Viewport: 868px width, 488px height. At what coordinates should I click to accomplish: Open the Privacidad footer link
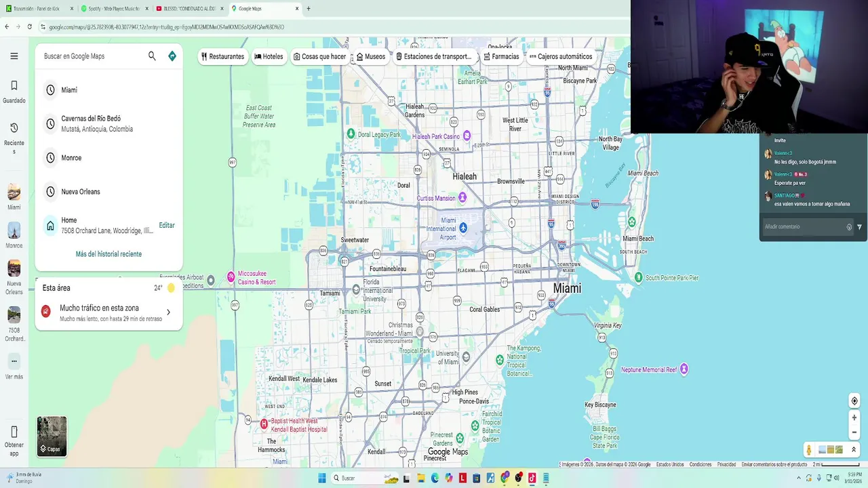726,464
